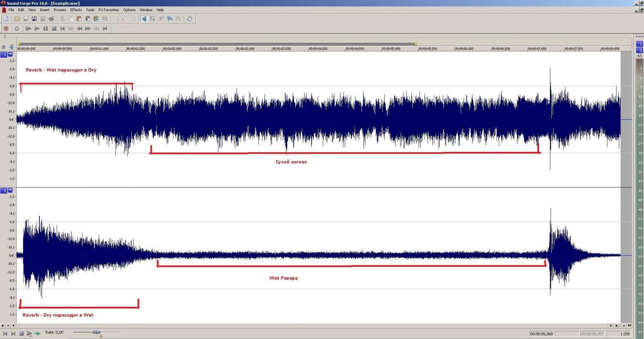The height and width of the screenshot is (339, 644).
Task: Create a new file with New icon
Action: [6, 18]
